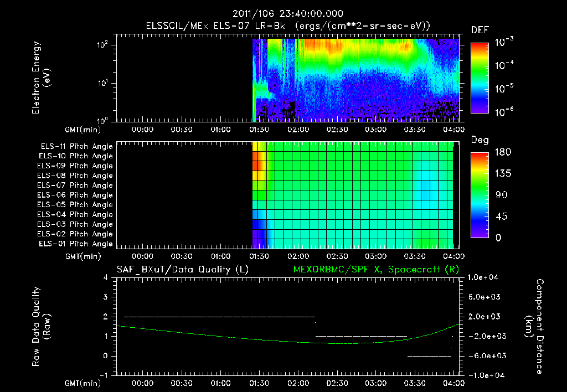Click the 02:00 tick below the pitch angle panel
567x392 pixels.
(x=298, y=256)
